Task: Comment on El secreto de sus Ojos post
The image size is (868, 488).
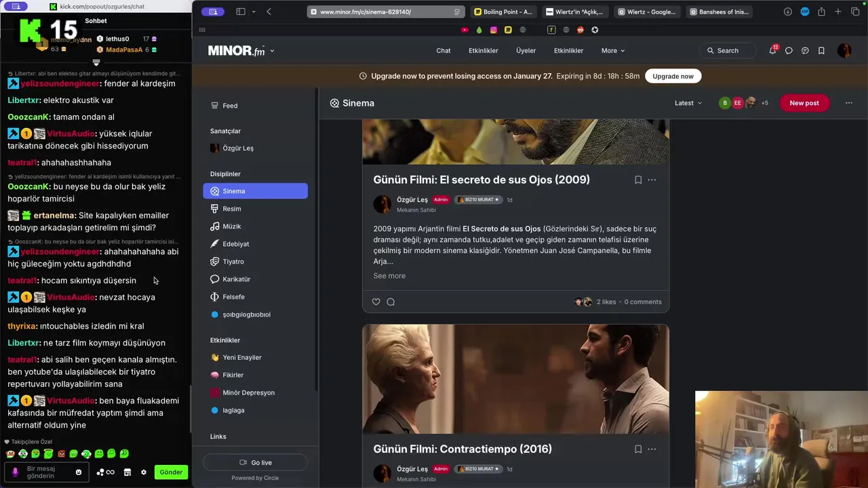Action: coord(391,302)
